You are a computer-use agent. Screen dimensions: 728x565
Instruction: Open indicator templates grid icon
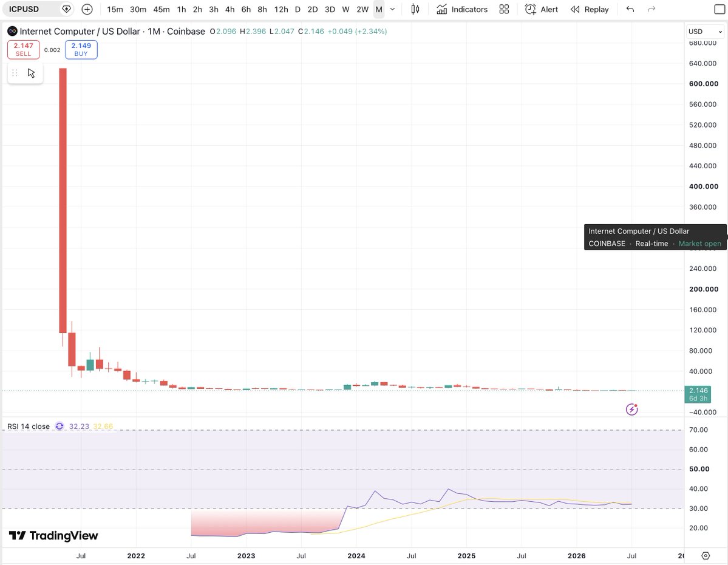coord(504,9)
